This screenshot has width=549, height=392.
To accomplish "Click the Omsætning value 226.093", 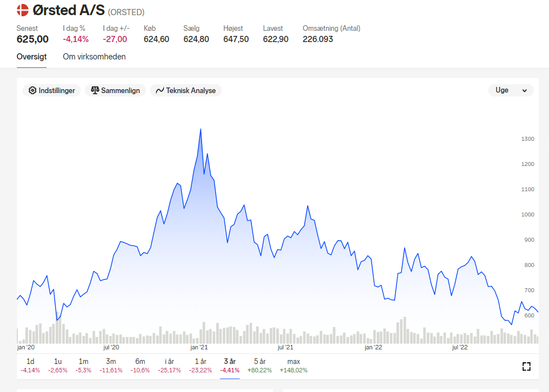I will (318, 39).
